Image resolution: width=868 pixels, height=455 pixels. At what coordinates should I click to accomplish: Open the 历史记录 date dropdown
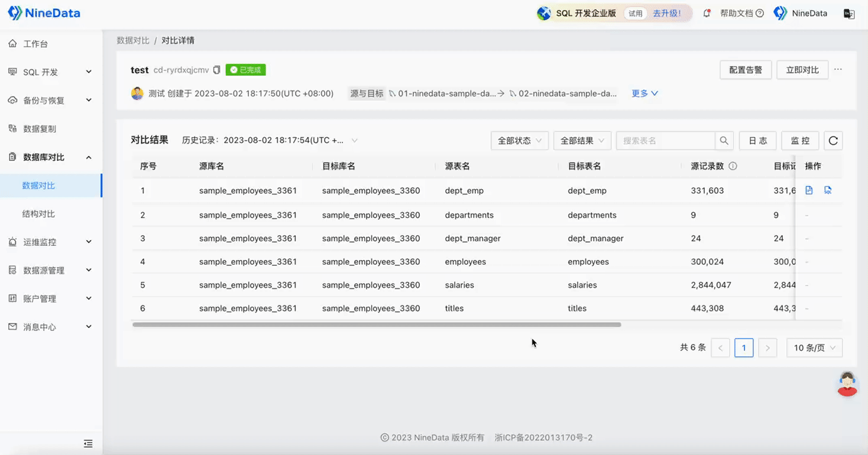291,141
